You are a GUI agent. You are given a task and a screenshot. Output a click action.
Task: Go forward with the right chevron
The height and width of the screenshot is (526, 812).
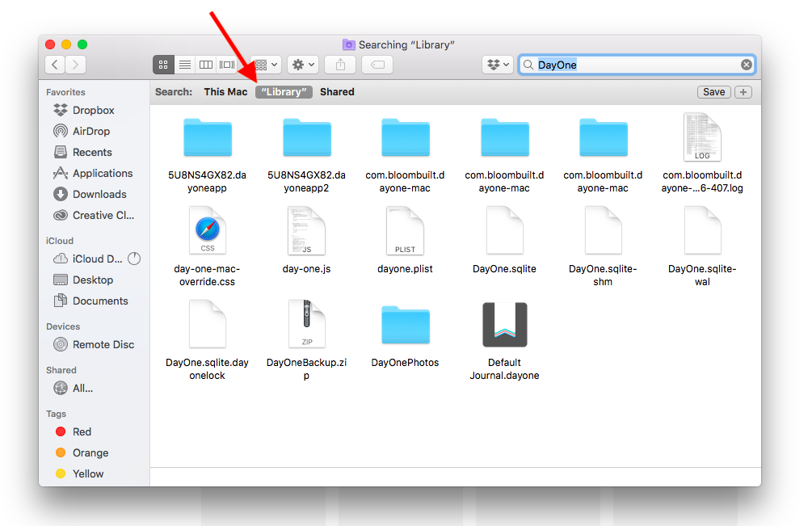[x=76, y=65]
